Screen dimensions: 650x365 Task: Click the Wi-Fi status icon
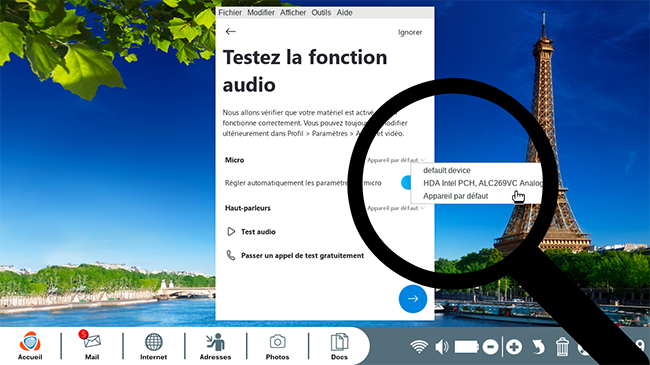tap(419, 346)
